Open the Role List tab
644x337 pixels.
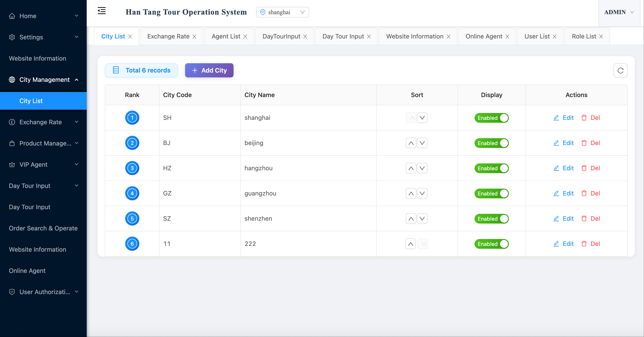584,36
